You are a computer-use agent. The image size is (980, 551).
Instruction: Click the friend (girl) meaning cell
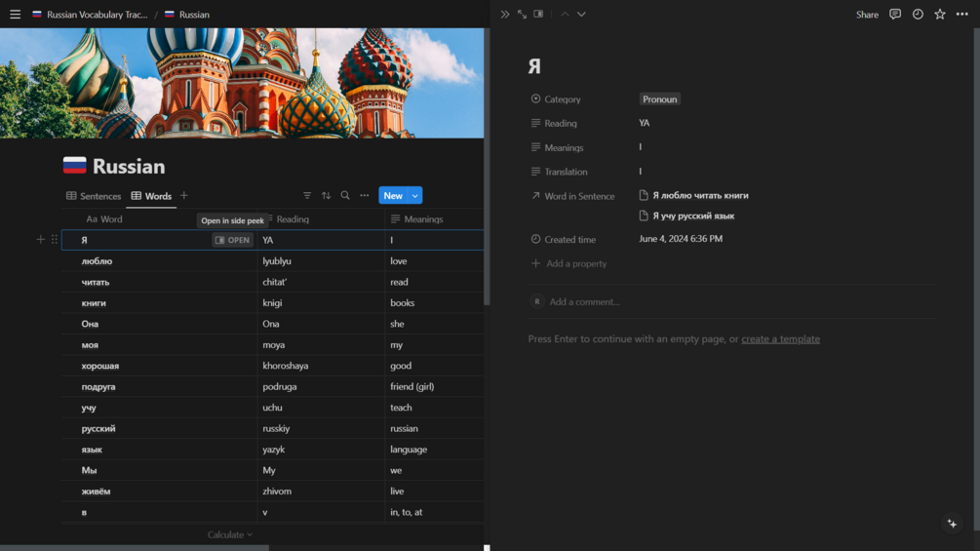[434, 387]
